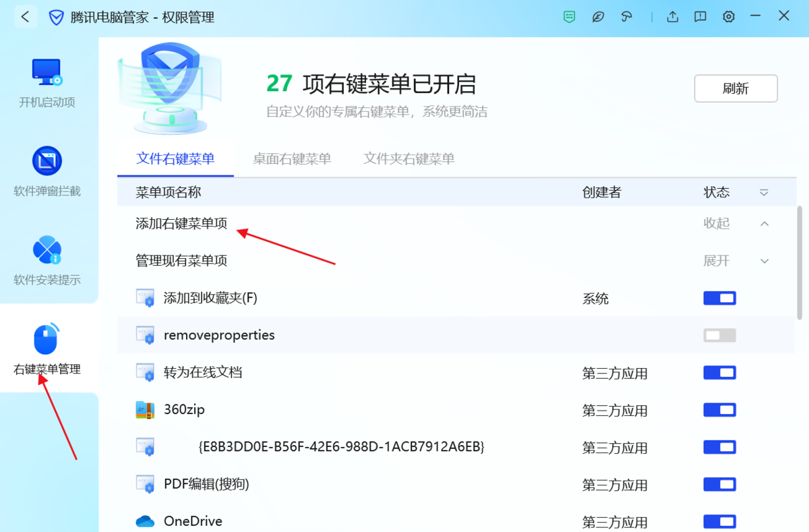This screenshot has height=532, width=809.
Task: Open the green message icon in title bar
Action: tap(570, 17)
